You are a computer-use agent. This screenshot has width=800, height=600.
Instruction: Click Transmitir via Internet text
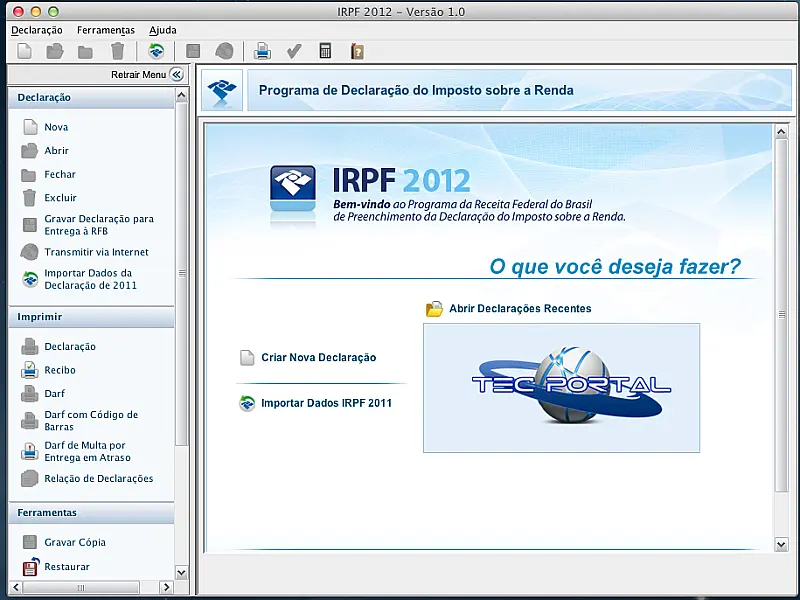point(96,252)
